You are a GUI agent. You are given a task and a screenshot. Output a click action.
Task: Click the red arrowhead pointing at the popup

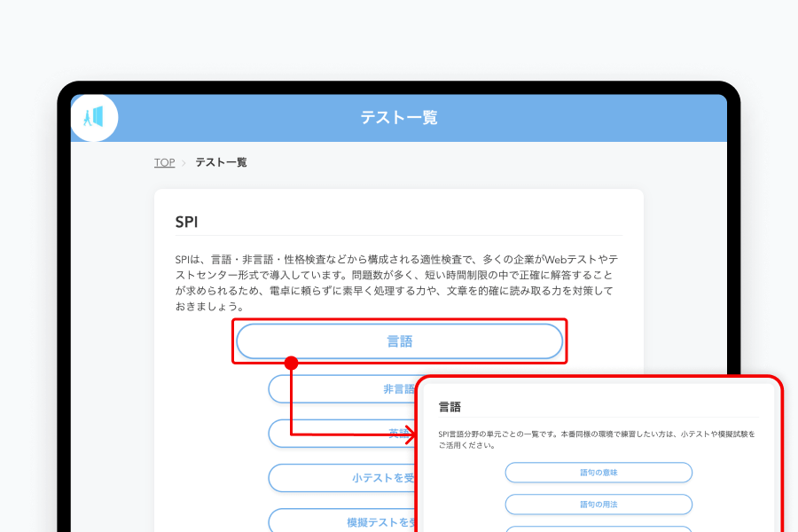point(410,434)
